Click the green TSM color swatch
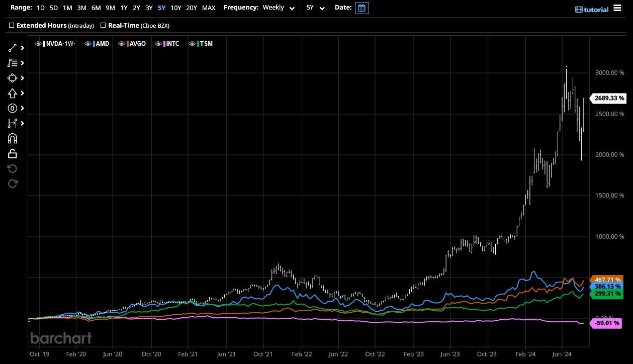The width and height of the screenshot is (633, 364). click(x=198, y=44)
